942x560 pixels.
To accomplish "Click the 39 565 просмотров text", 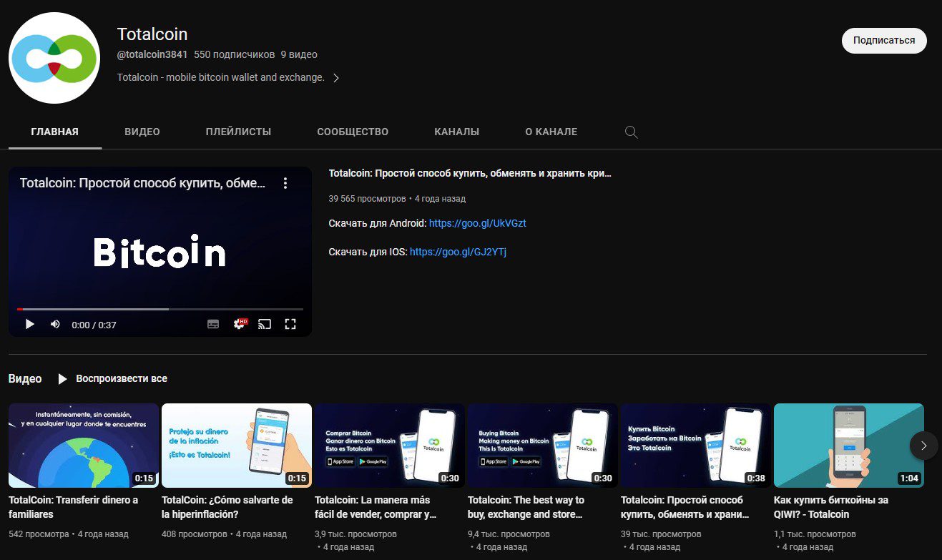I will click(367, 198).
